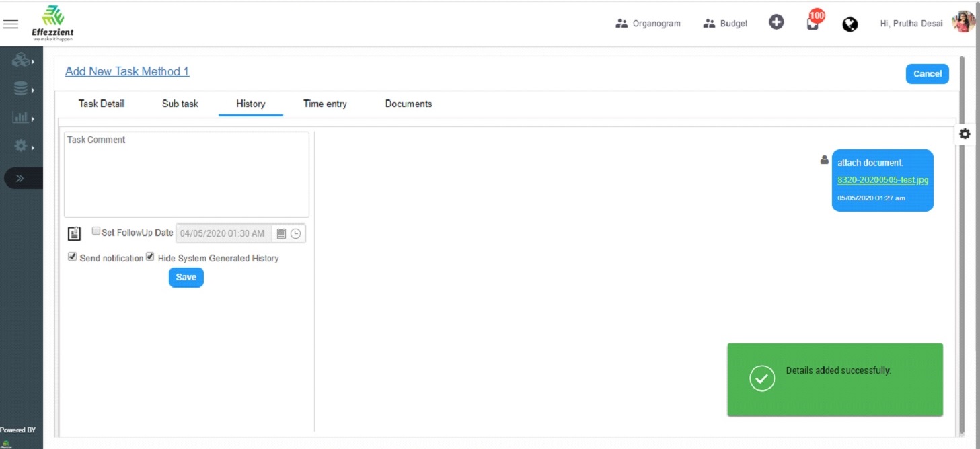Uncheck Hide System Generated History checkbox
The height and width of the screenshot is (449, 980).
pyautogui.click(x=150, y=257)
